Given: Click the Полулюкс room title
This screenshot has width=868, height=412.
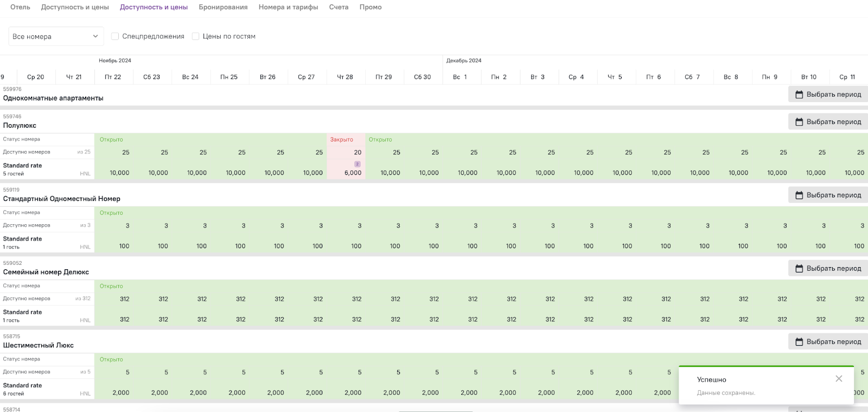Looking at the screenshot, I should [x=20, y=125].
